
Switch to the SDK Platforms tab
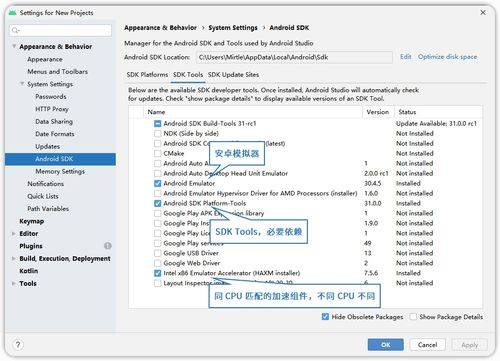(147, 75)
